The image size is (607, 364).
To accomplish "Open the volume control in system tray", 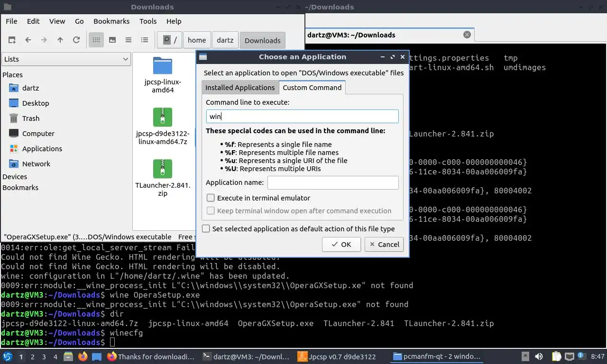I will click(x=539, y=356).
